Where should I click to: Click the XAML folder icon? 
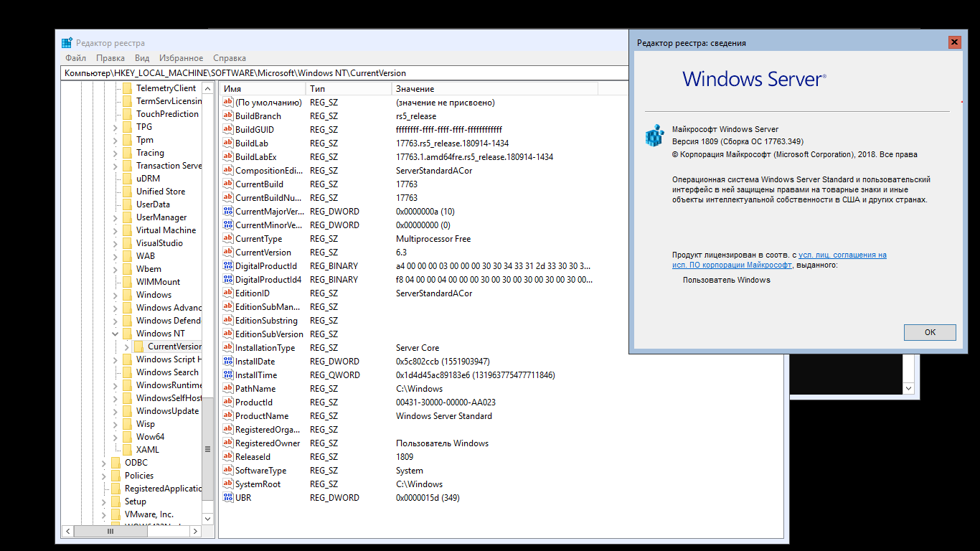[x=127, y=450]
